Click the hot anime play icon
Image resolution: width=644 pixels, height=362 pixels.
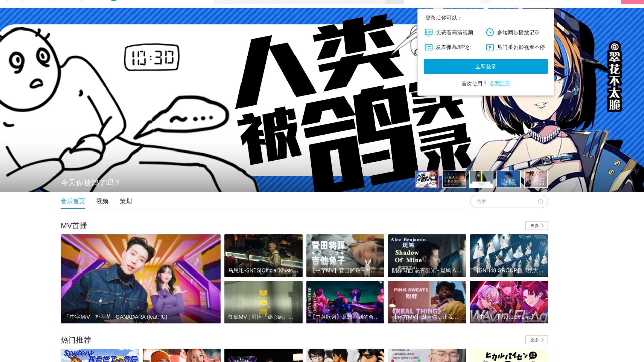pos(490,47)
